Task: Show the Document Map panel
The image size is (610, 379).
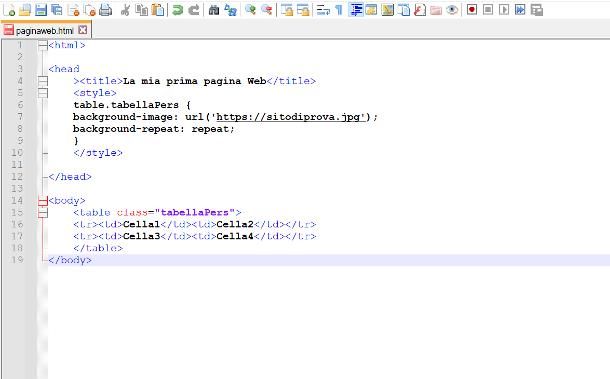Action: click(387, 10)
